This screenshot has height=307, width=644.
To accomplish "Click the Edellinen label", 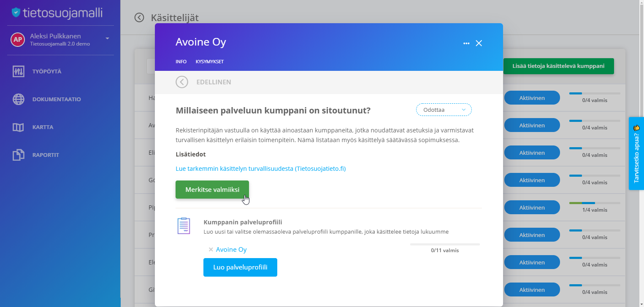I will tap(214, 82).
